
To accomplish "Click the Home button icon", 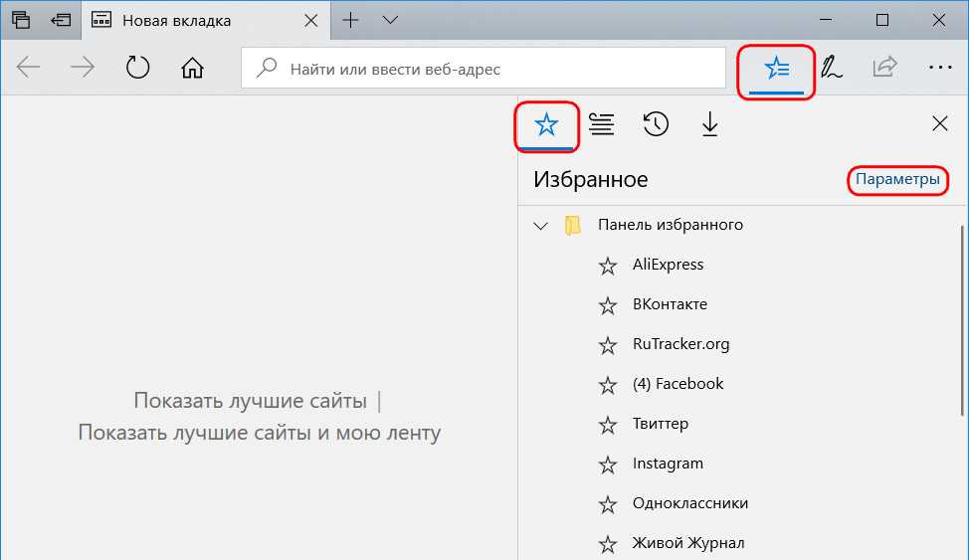I will (x=192, y=69).
